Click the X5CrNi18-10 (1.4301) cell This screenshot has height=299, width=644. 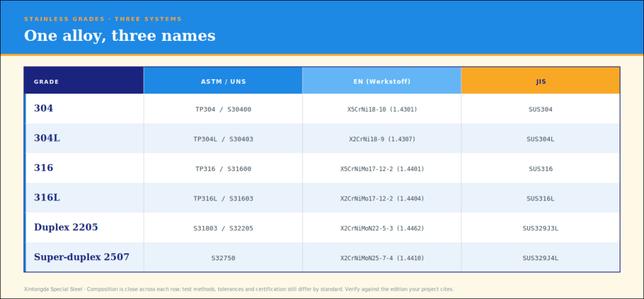tap(382, 109)
